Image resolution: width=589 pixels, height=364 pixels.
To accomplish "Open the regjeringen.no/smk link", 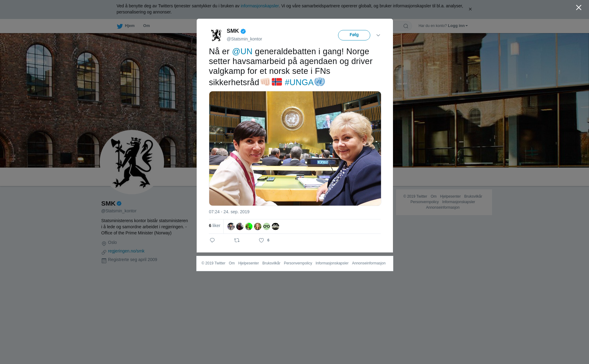I will pos(126,251).
